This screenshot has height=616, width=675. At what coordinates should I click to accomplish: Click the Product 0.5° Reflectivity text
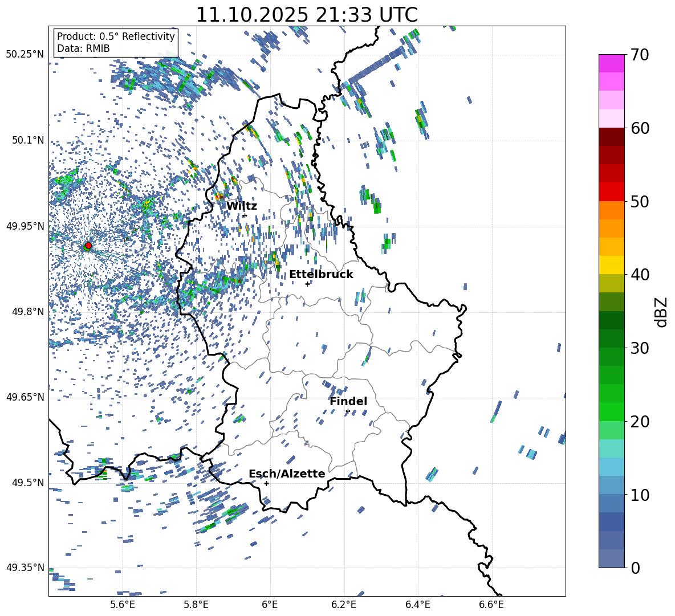(116, 36)
